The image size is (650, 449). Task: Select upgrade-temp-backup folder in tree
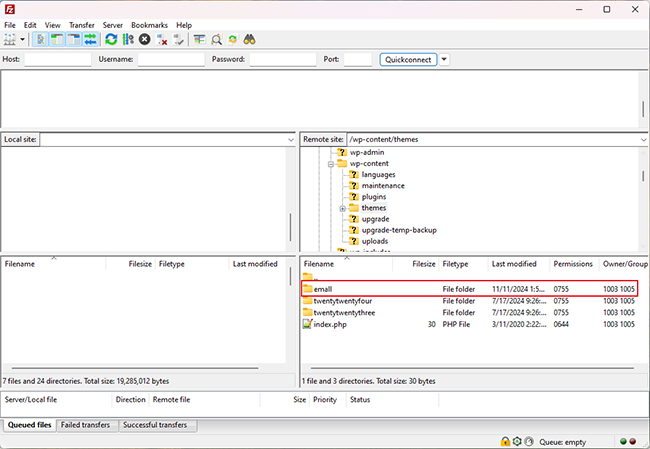pos(399,230)
